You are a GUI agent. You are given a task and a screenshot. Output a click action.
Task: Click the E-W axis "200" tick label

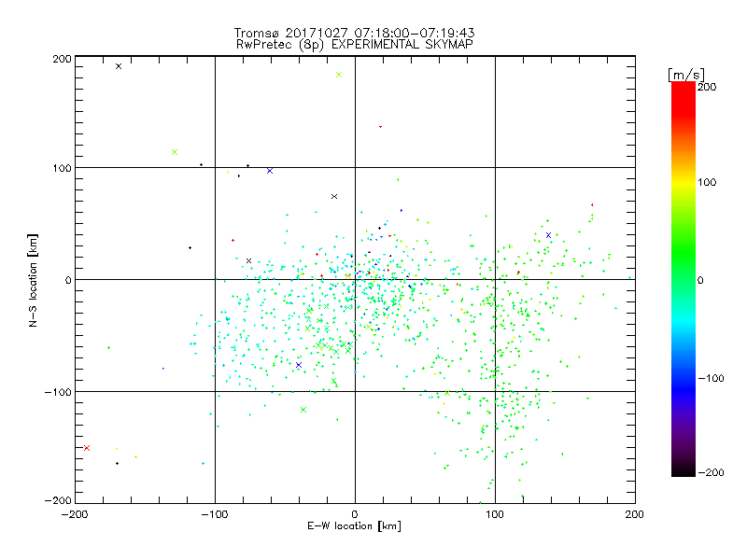[635, 514]
